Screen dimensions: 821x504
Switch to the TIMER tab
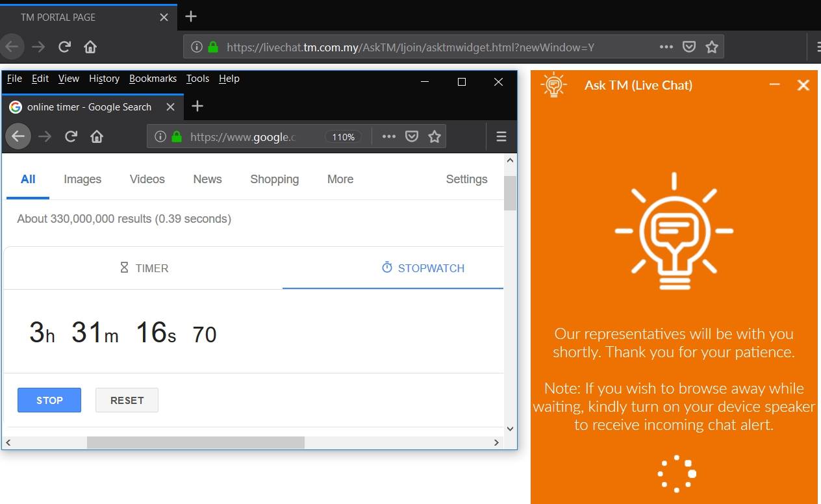pyautogui.click(x=144, y=268)
